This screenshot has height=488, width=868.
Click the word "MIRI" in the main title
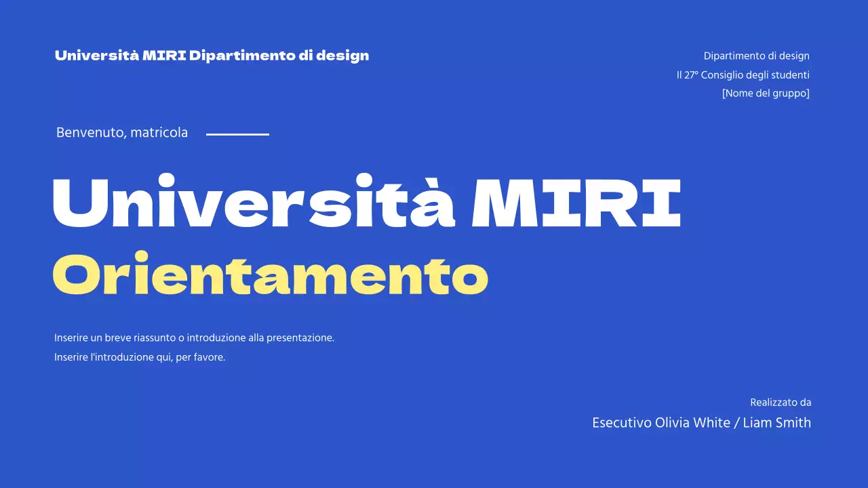[578, 201]
